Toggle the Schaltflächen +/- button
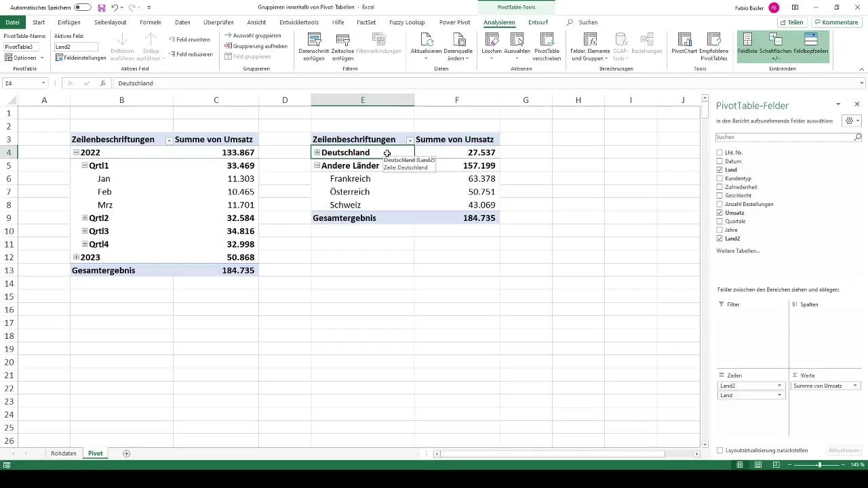 [776, 45]
